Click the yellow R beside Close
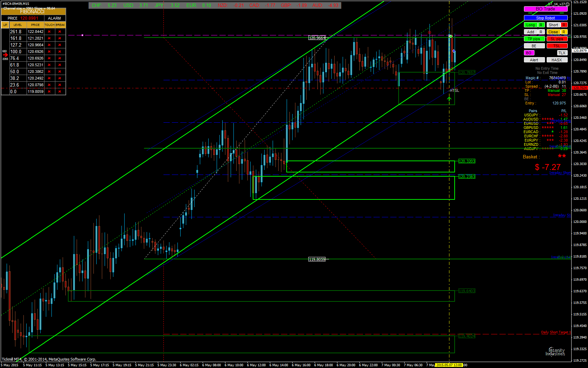Image resolution: width=588 pixels, height=368 pixels. [x=564, y=32]
